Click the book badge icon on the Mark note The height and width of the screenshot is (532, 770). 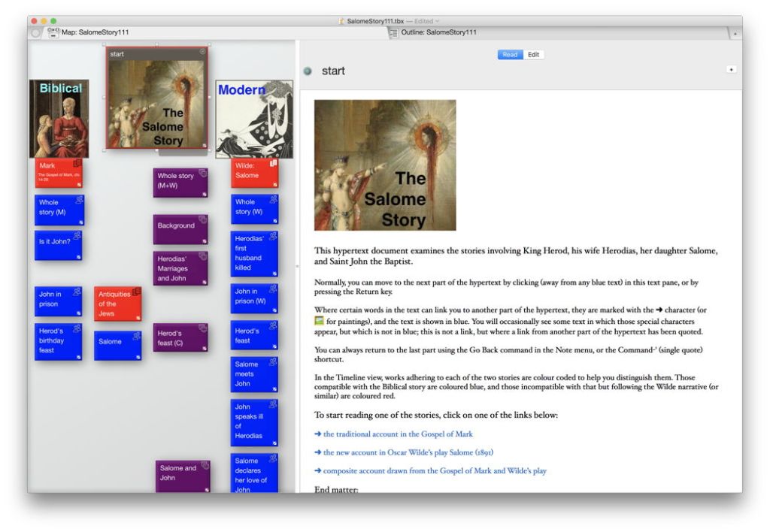click(77, 163)
